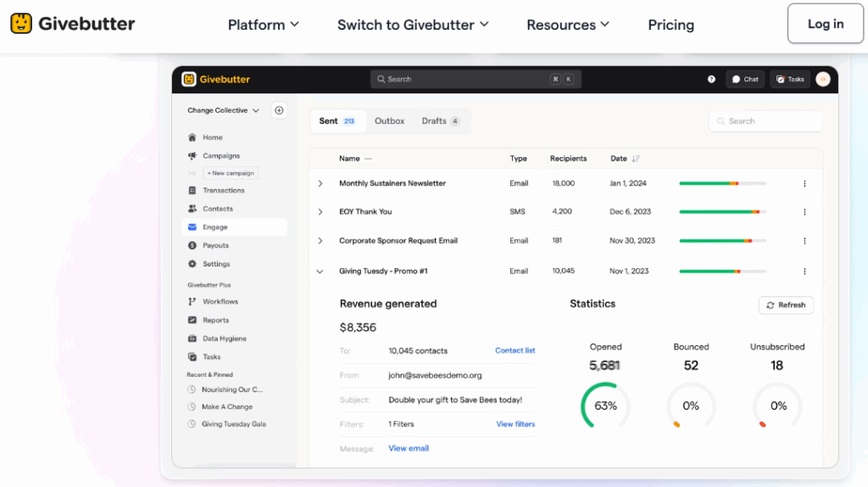Click the plus icon beside Change Collective
Screen dimensions: 868x487
coord(279,110)
